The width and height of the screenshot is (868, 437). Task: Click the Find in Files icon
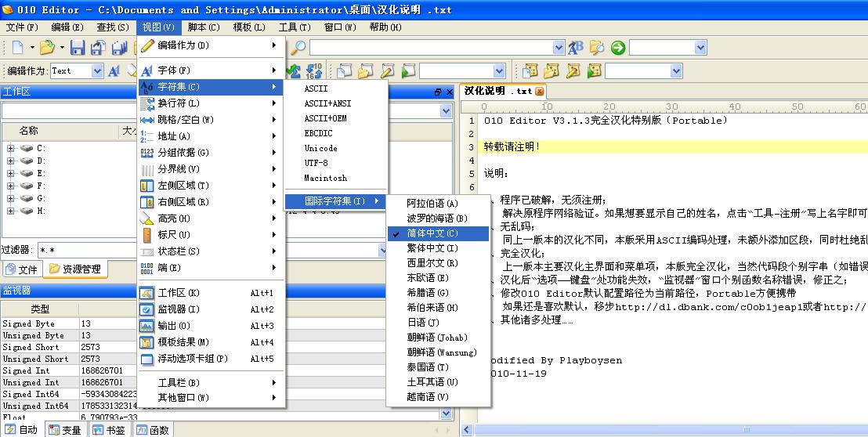tap(597, 48)
